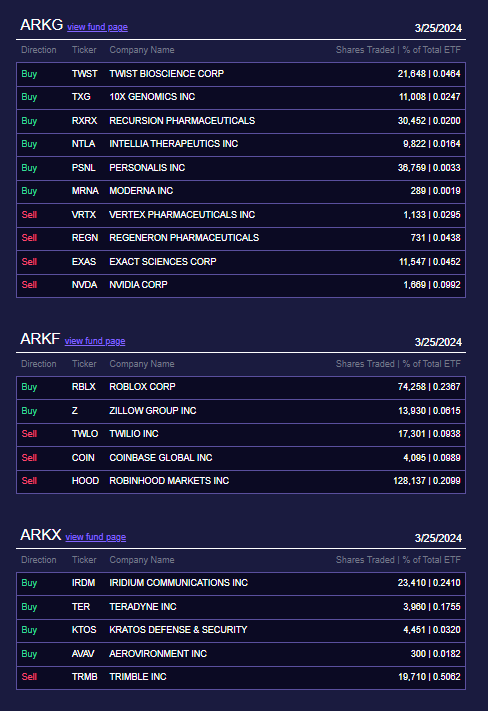
Task: Click Shares Traded header in ARKX table
Action: (x=365, y=560)
